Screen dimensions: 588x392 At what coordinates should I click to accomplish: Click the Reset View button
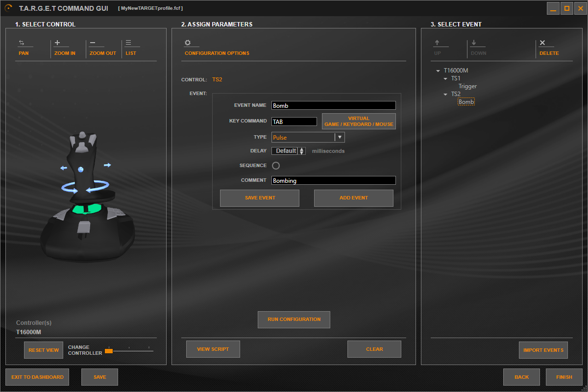[x=44, y=350]
